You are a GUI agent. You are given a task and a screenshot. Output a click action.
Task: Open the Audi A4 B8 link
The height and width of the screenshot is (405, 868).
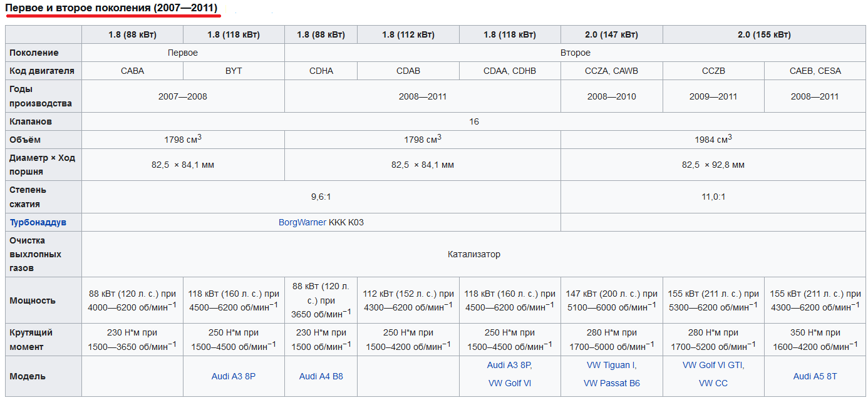321,376
